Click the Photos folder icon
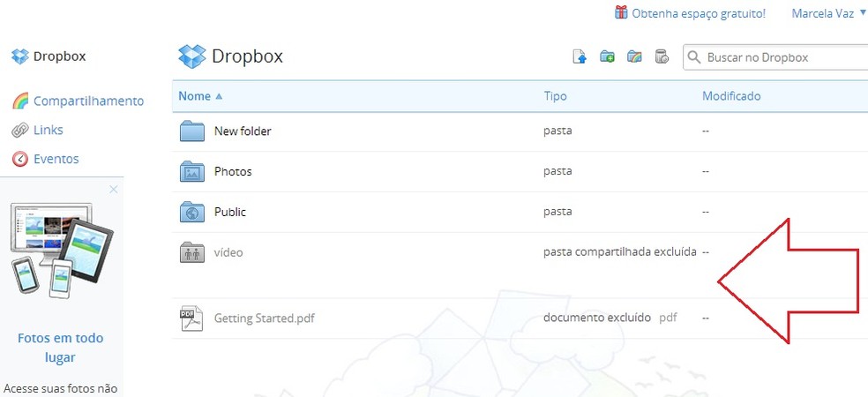 (192, 172)
